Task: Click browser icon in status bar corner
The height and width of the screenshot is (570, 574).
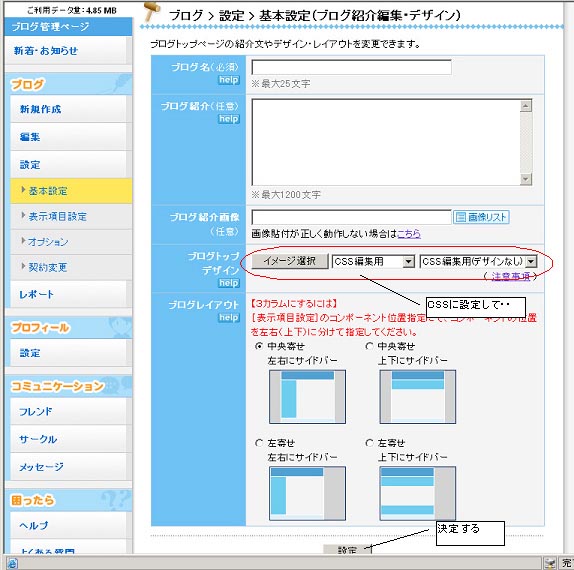Action: click(11, 563)
